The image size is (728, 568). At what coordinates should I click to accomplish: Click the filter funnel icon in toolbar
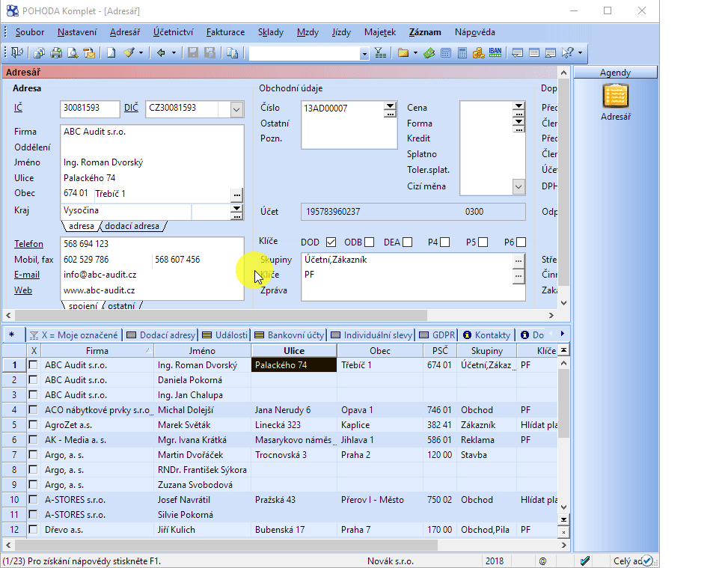point(380,53)
